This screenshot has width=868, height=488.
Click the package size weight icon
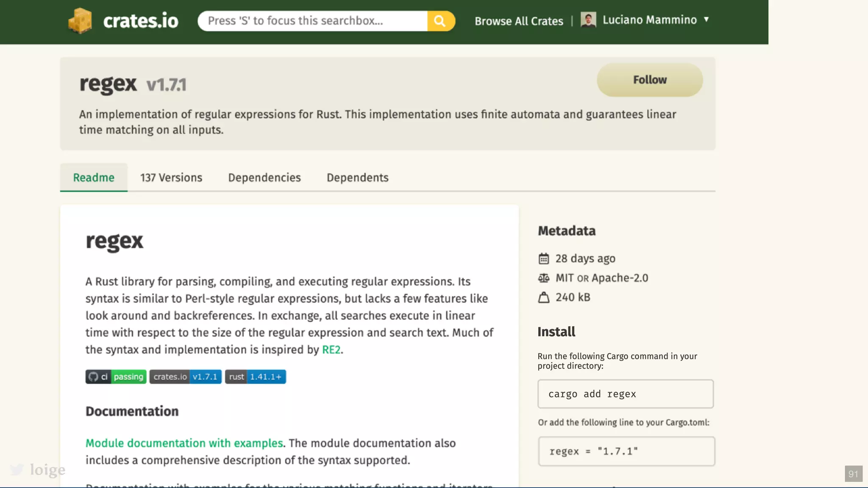tap(544, 297)
